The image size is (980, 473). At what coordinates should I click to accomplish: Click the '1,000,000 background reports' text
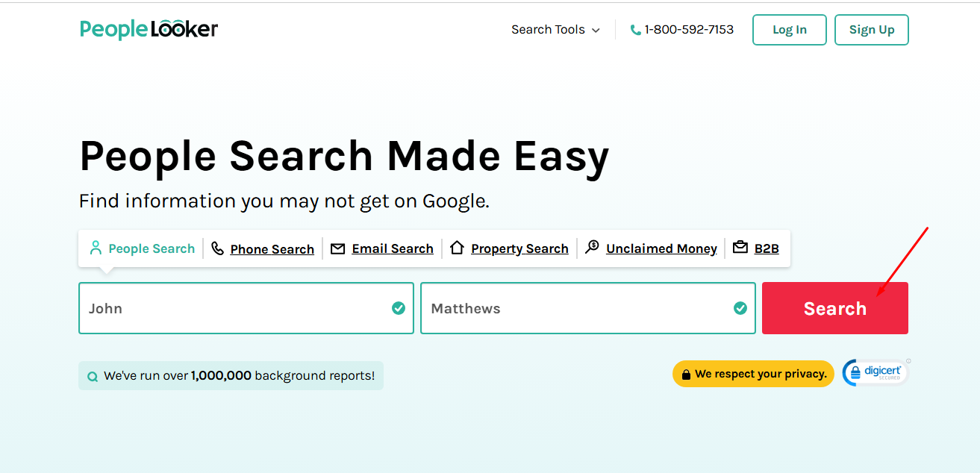(283, 376)
